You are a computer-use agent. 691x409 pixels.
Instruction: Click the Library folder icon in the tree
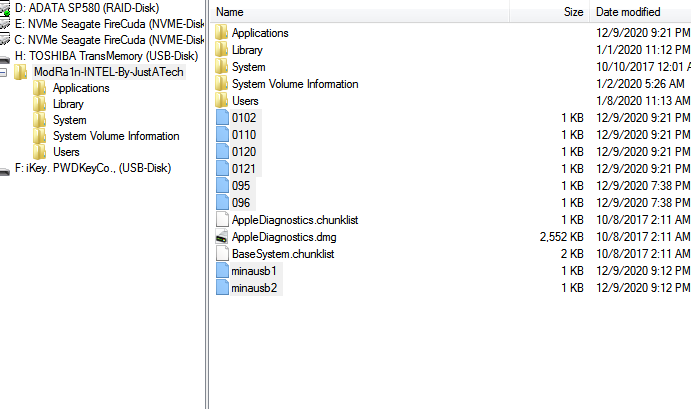point(39,104)
